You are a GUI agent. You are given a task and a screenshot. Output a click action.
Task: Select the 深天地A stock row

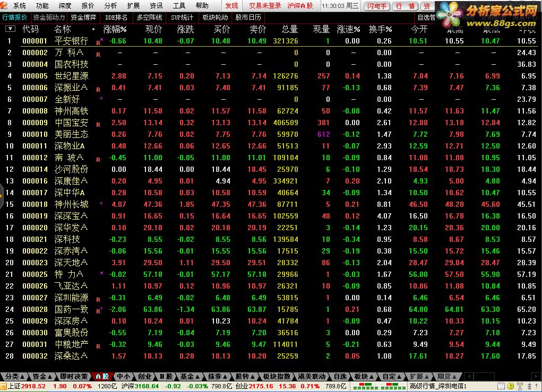pos(271,263)
